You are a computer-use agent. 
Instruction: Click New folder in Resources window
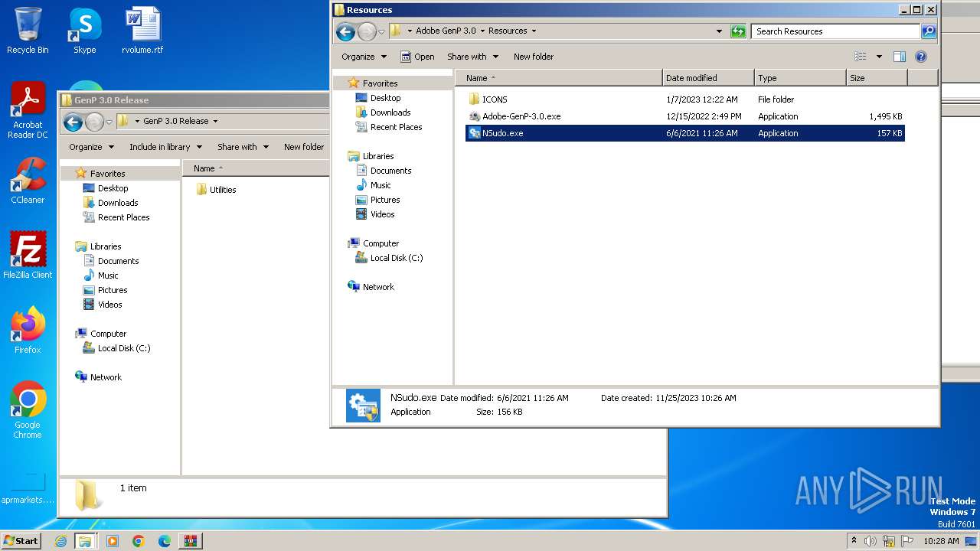534,57
